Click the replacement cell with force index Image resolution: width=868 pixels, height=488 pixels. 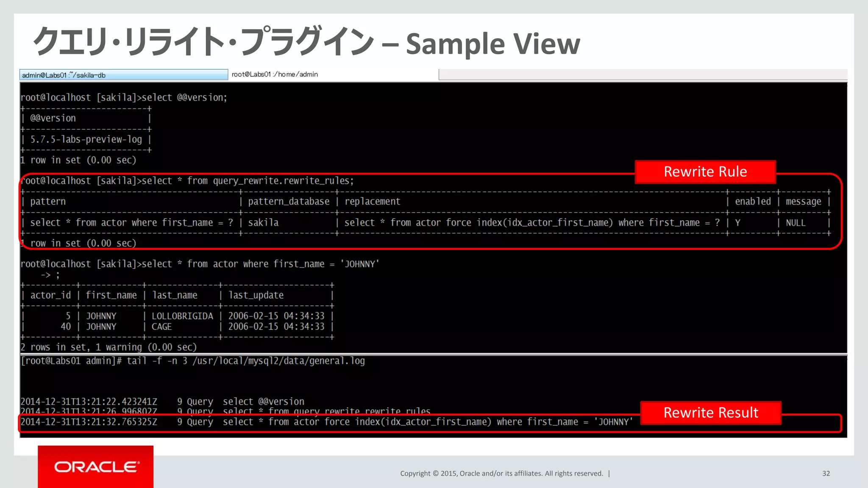pos(532,223)
